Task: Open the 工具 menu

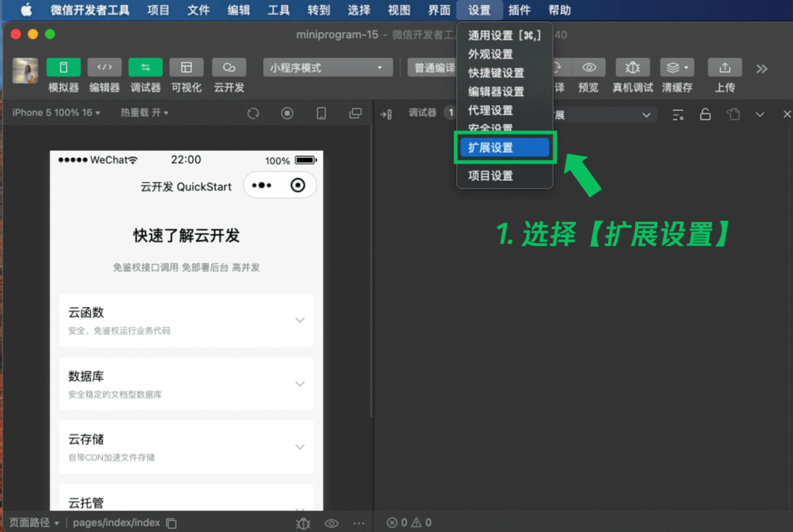Action: 278,10
